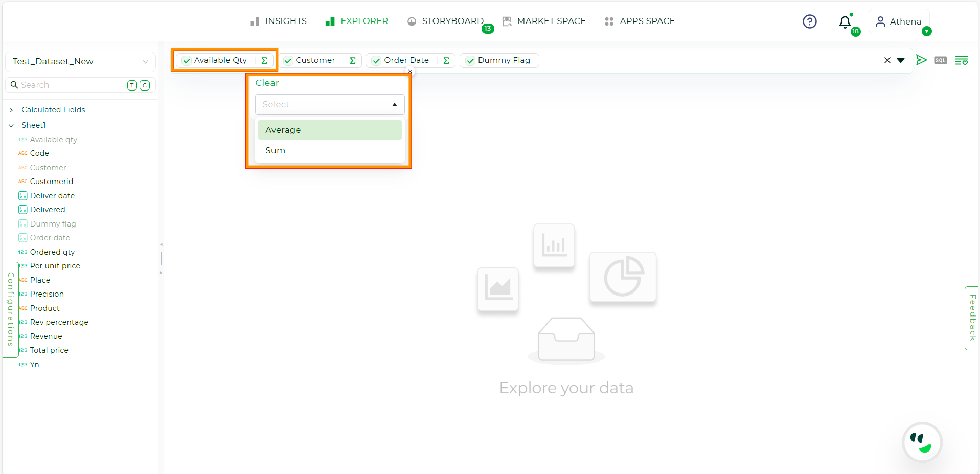Toggle the Dummy Flag checkmark

point(470,61)
